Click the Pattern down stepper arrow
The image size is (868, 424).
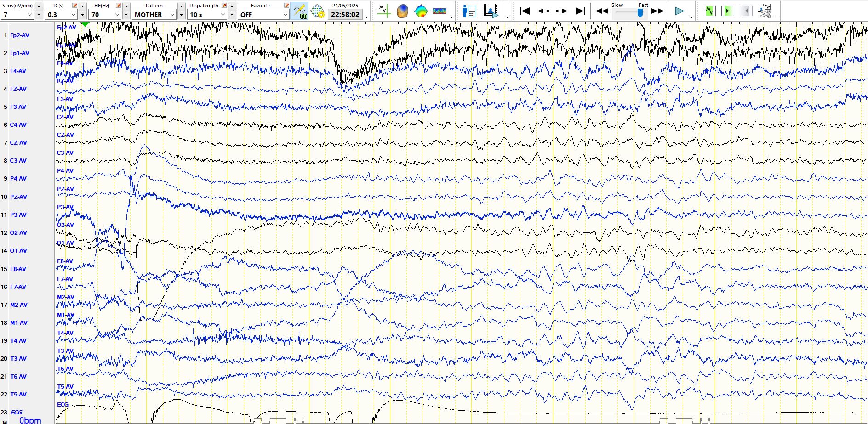tap(182, 15)
